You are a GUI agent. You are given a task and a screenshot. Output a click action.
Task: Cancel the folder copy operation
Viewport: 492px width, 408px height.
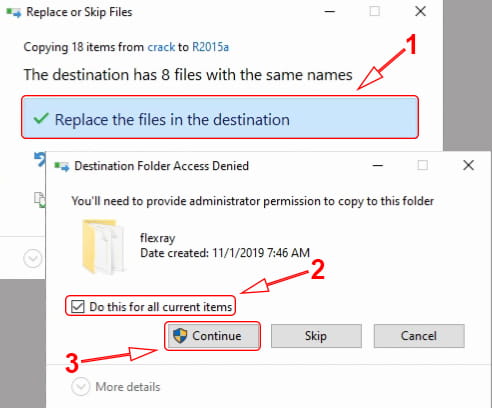[419, 336]
